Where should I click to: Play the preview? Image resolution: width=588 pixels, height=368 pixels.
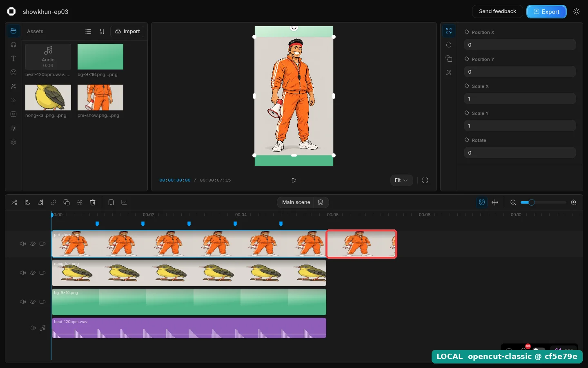tap(294, 180)
